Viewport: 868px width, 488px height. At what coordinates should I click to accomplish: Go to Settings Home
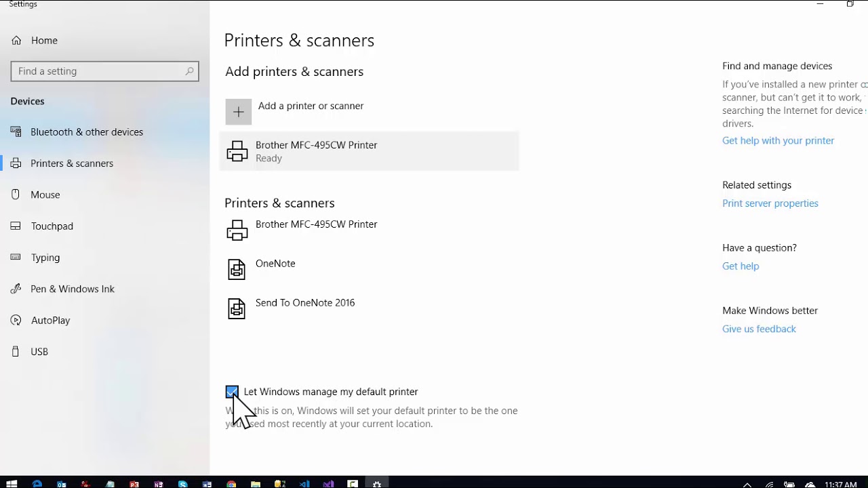[x=34, y=41]
